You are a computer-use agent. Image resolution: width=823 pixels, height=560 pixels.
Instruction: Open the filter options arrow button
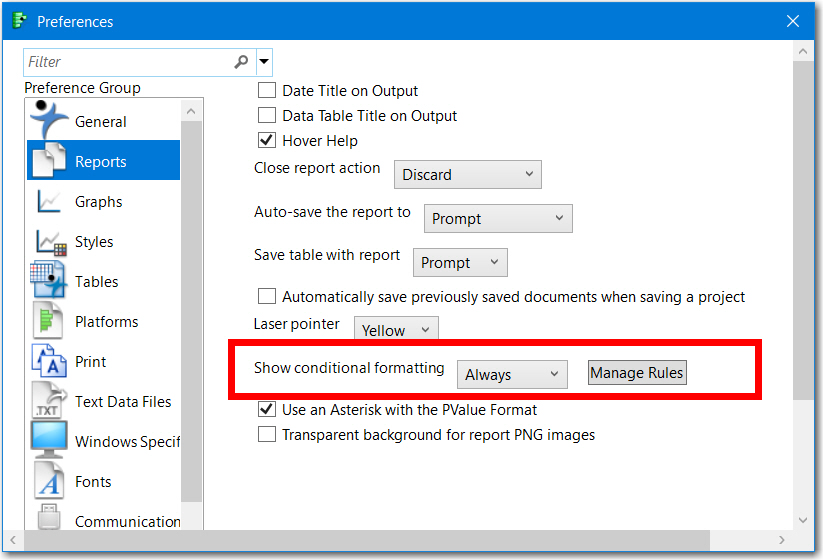tap(264, 62)
